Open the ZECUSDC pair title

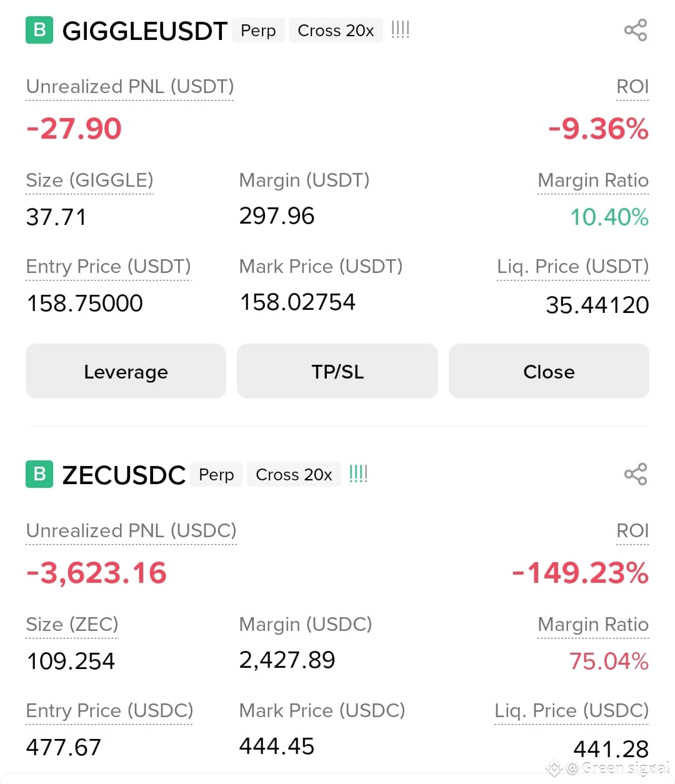tap(124, 475)
